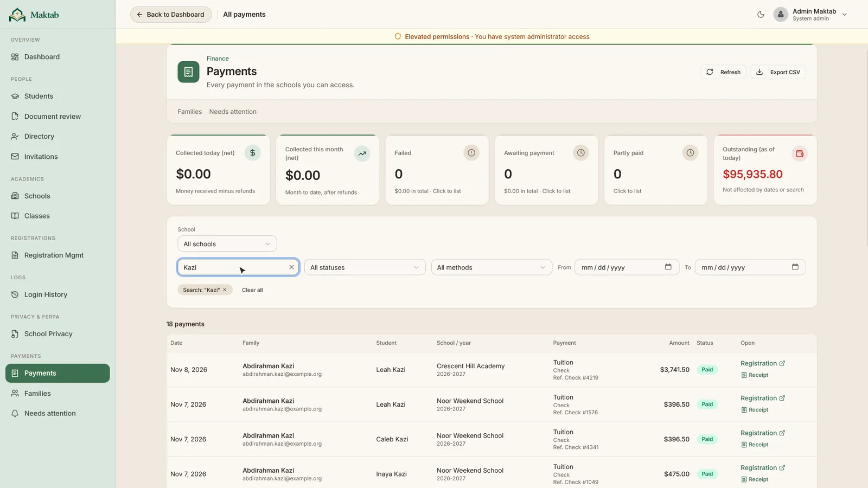Click the Back to Dashboard button
Image resolution: width=868 pixels, height=488 pixels.
click(x=170, y=15)
